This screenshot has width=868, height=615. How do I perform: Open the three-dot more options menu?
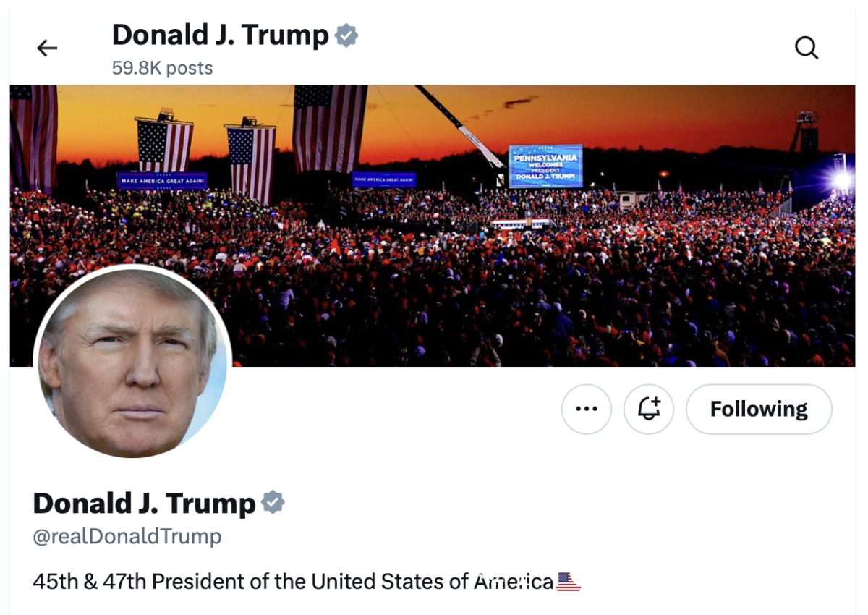coord(586,409)
